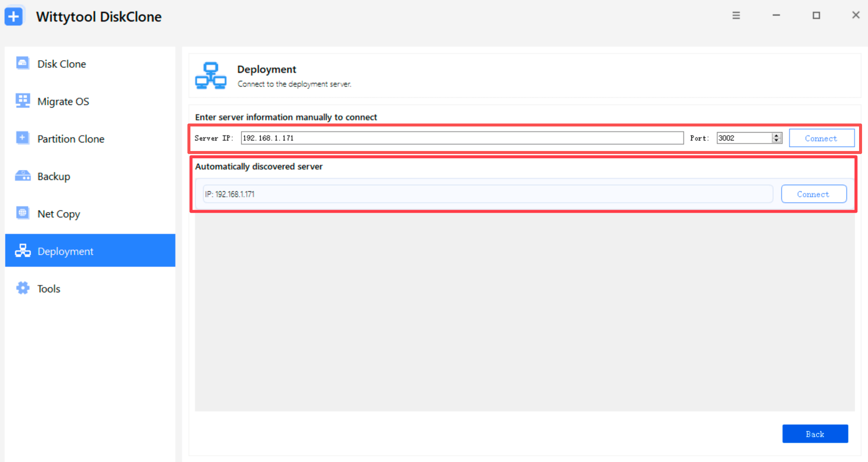Open the Backup section label
This screenshot has height=462, width=868.
(x=54, y=176)
